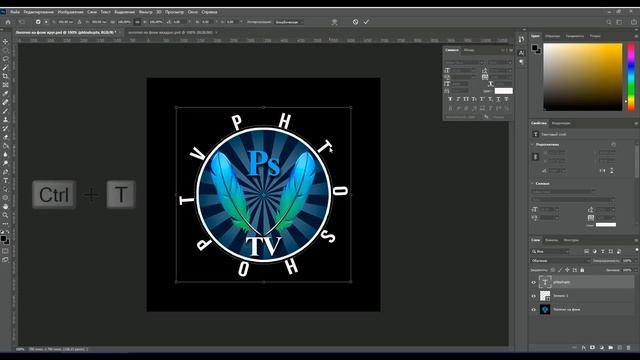Hide the selected text layer's eye icon
This screenshot has height=360, width=640.
[x=533, y=282]
